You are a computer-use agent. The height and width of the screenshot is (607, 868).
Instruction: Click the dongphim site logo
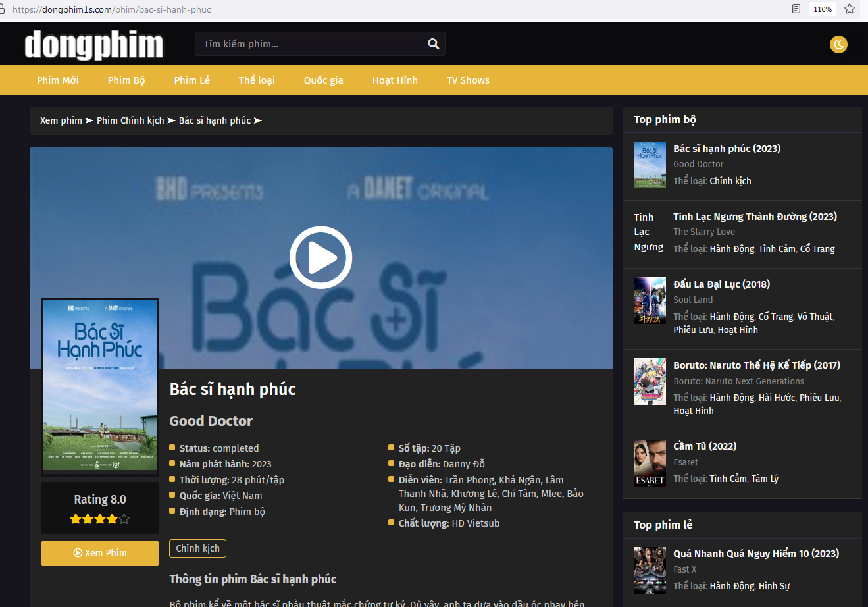[x=94, y=45]
